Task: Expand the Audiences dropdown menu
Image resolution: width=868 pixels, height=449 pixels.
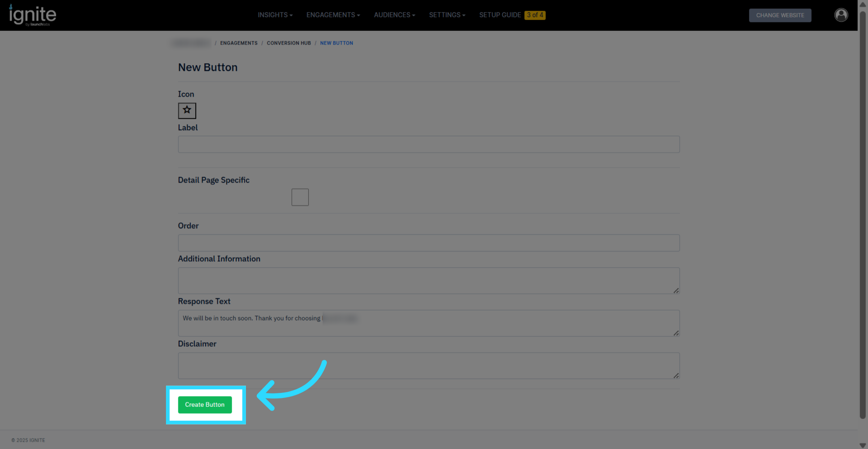Action: pyautogui.click(x=394, y=15)
